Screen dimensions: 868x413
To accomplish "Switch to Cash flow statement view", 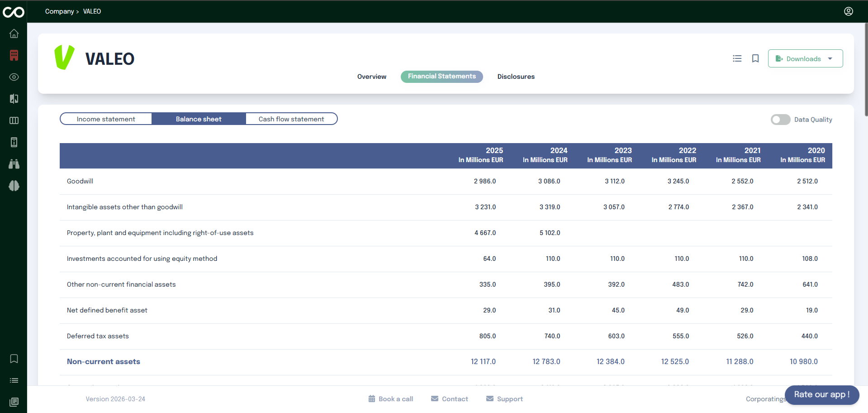I will coord(291,119).
